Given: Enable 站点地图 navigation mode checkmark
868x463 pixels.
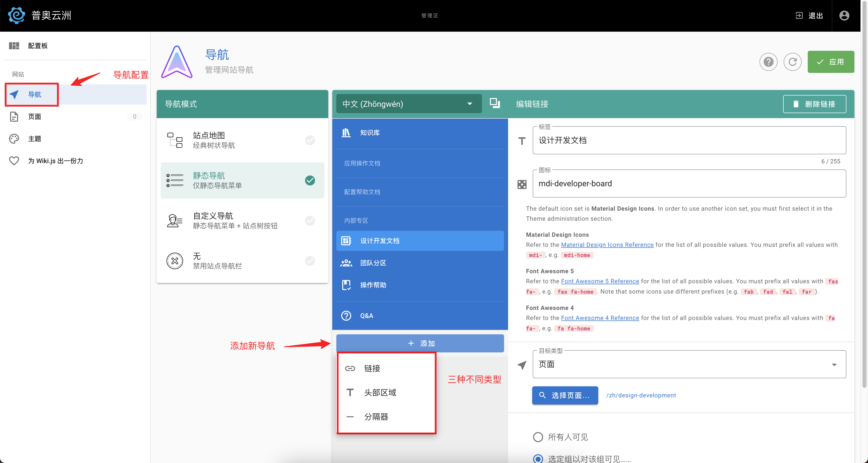Looking at the screenshot, I should tap(310, 140).
